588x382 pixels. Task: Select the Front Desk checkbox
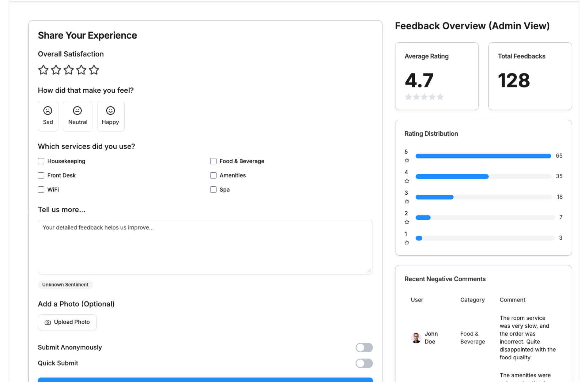[x=41, y=175]
